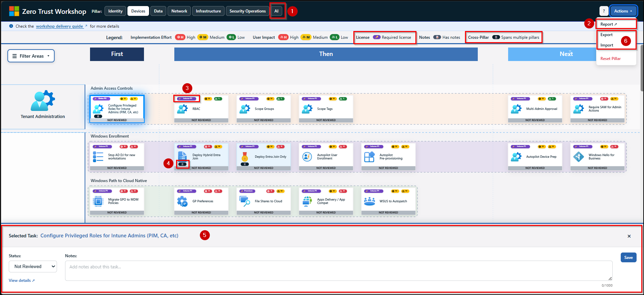This screenshot has height=295, width=644.
Task: Click NOT REVIEWED status under RBAC card
Action: (x=201, y=120)
